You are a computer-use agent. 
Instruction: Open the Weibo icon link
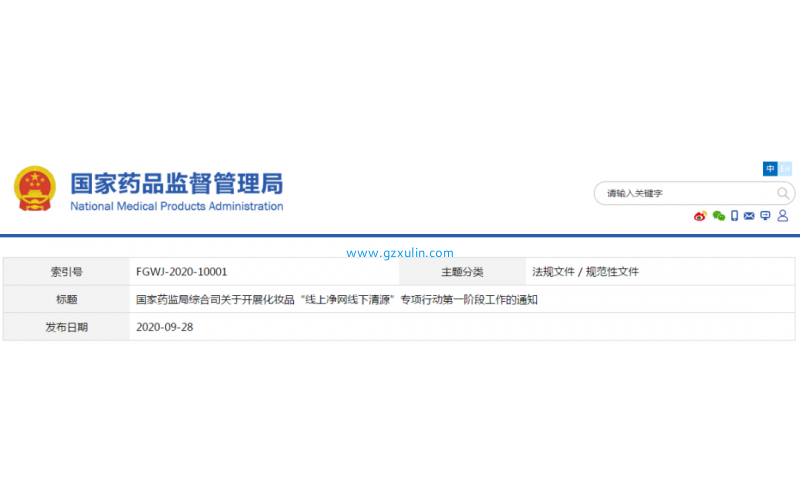(x=700, y=216)
